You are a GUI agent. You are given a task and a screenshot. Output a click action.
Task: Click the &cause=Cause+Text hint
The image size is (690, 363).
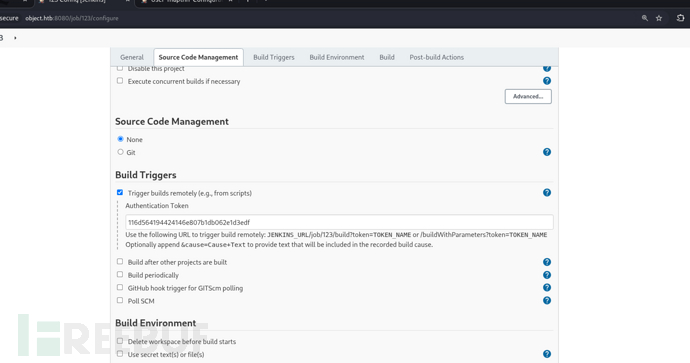213,245
